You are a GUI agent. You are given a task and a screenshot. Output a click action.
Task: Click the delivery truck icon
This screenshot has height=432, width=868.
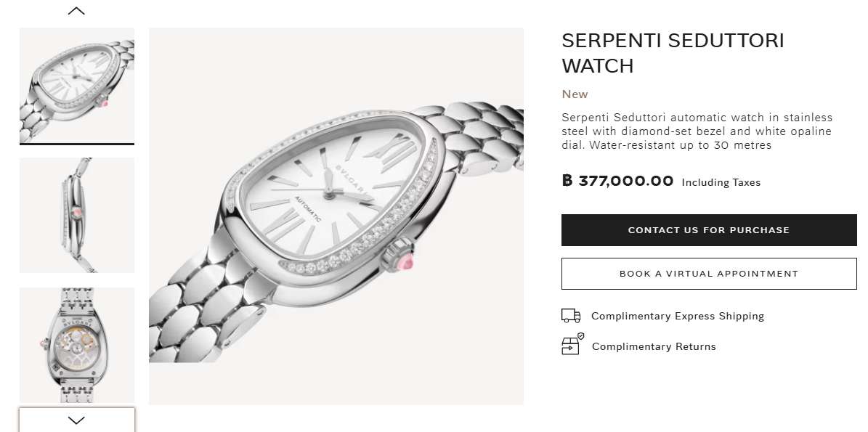coord(571,316)
